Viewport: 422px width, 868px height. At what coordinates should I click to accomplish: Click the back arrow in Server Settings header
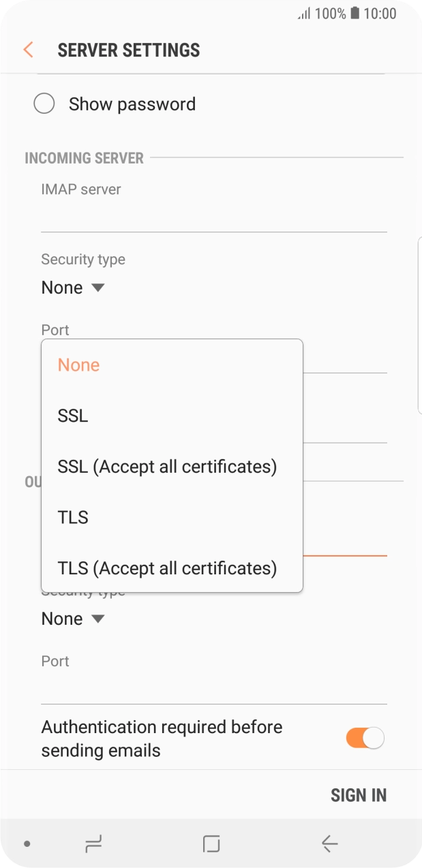27,50
